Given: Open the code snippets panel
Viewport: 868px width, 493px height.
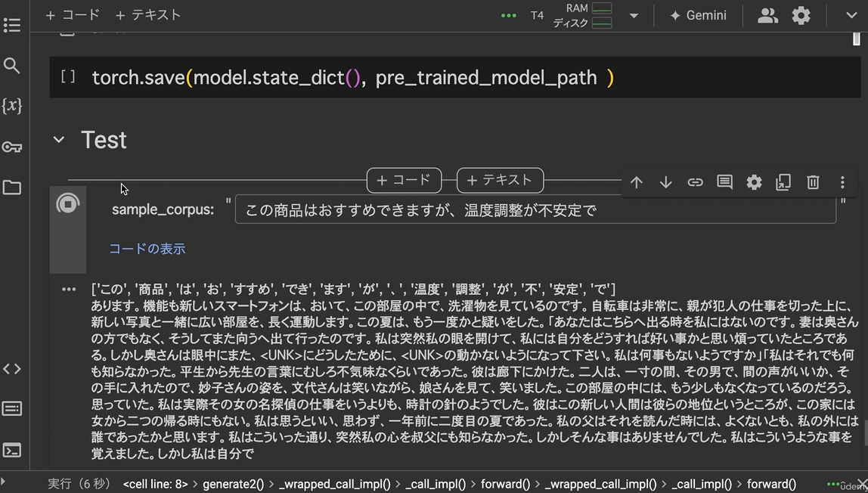Looking at the screenshot, I should pos(12,369).
